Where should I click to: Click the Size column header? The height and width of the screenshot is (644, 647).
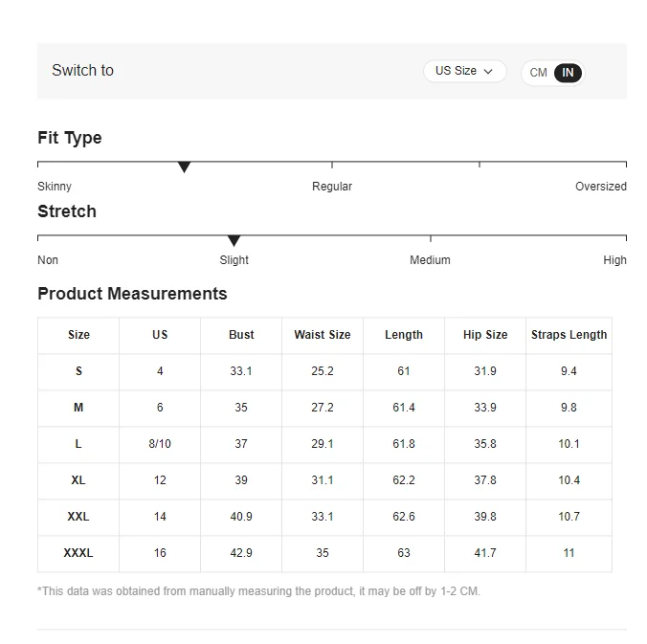click(78, 335)
